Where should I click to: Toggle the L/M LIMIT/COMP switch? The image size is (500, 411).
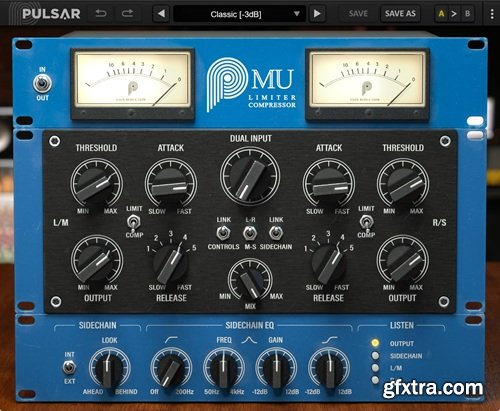click(134, 222)
